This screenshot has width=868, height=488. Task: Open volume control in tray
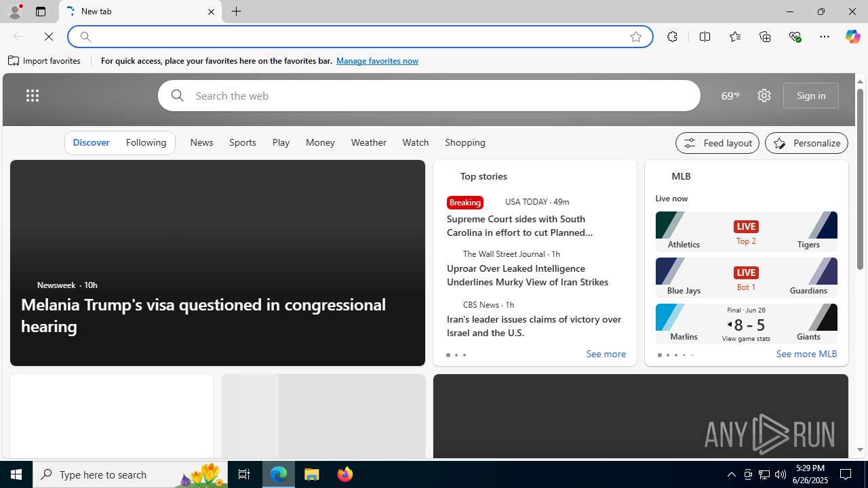pyautogui.click(x=781, y=474)
